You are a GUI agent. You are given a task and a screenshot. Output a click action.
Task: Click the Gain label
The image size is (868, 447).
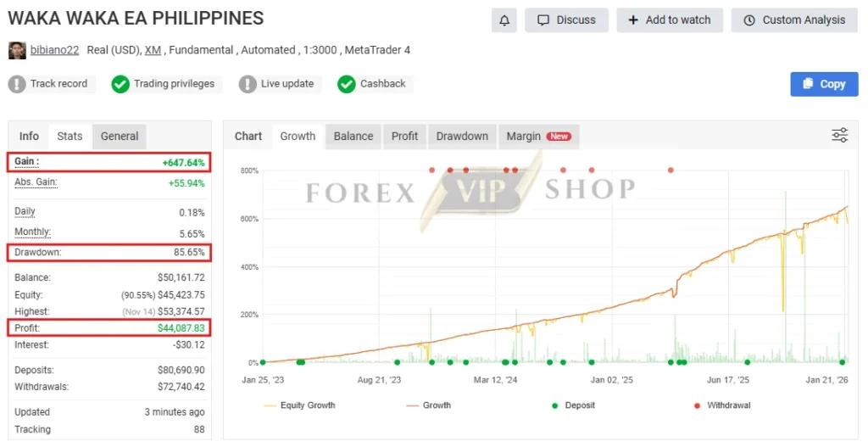point(26,162)
